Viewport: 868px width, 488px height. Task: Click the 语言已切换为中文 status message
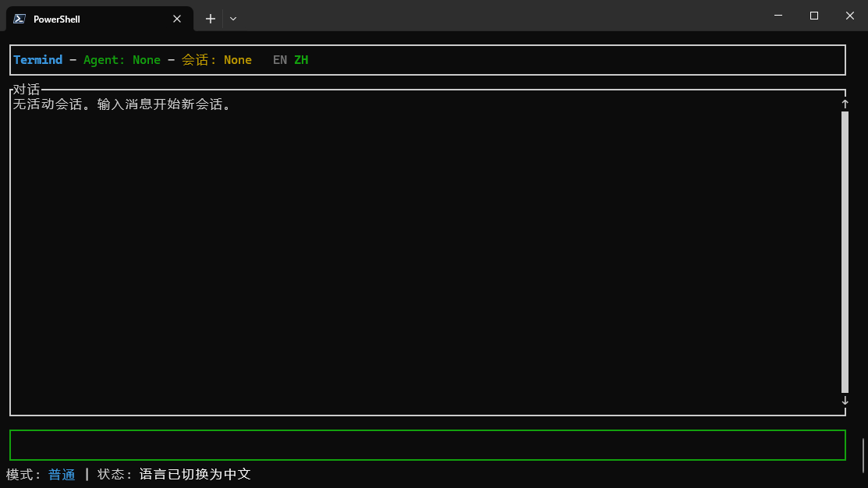coord(195,475)
